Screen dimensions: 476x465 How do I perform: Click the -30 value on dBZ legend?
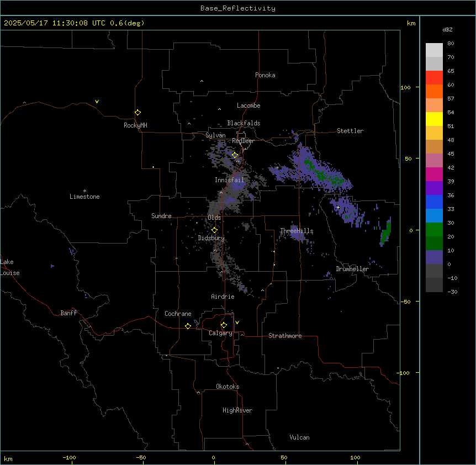[x=452, y=292]
